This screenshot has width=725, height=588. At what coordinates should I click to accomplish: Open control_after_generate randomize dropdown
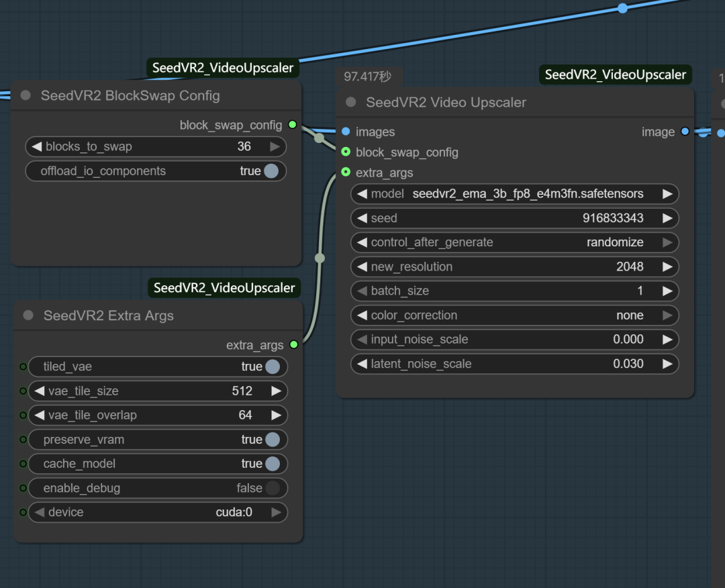(515, 242)
